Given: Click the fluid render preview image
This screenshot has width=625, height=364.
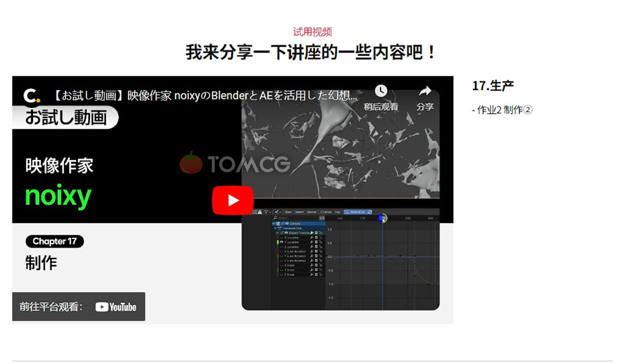Looking at the screenshot, I should pos(341,144).
